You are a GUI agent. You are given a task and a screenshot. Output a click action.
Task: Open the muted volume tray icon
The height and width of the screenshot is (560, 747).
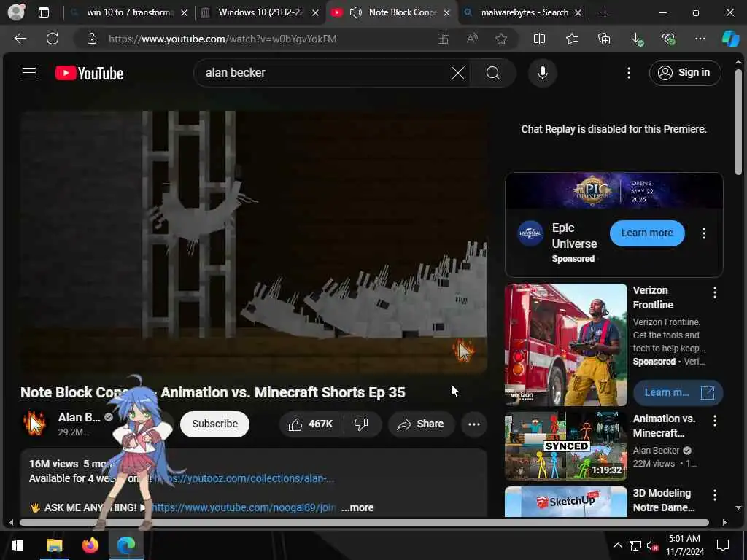click(653, 545)
